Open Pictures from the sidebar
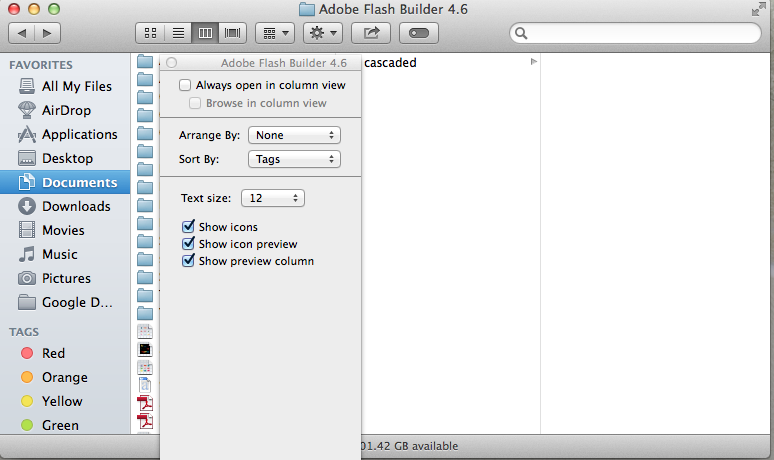 coord(65,278)
